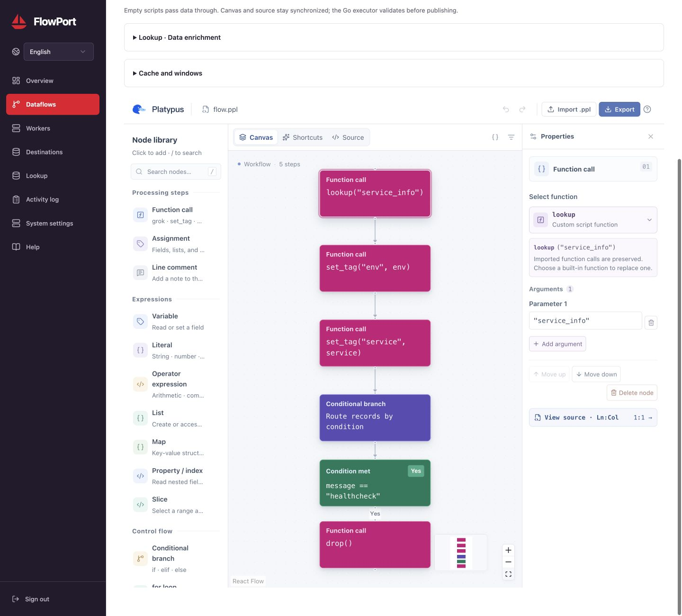Open the lookup function selector dropdown
Viewport: 682px width, 616px height.
click(593, 220)
